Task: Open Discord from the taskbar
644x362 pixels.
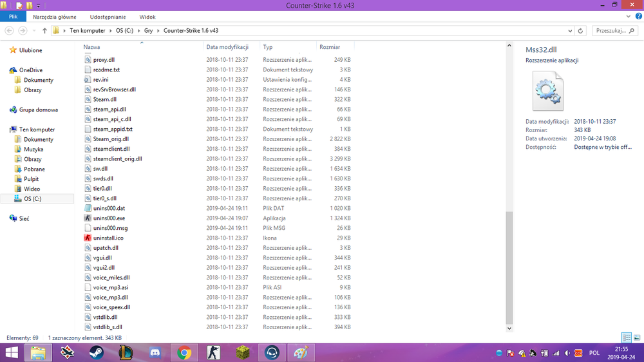Action: tap(155, 352)
